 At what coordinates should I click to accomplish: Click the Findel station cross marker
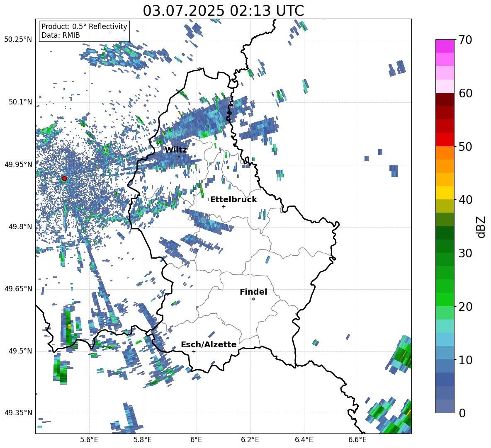[253, 299]
